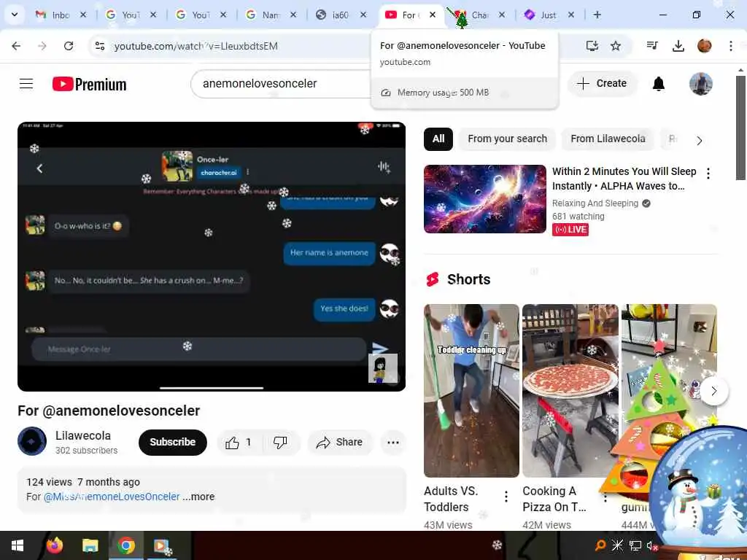The image size is (747, 560).
Task: Click the address bar URL
Action: coord(196,46)
